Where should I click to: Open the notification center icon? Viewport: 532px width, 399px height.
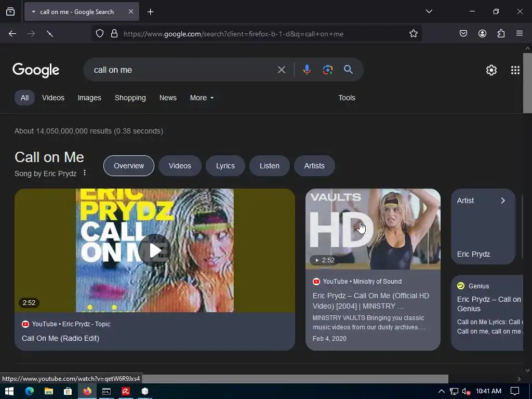click(x=515, y=391)
